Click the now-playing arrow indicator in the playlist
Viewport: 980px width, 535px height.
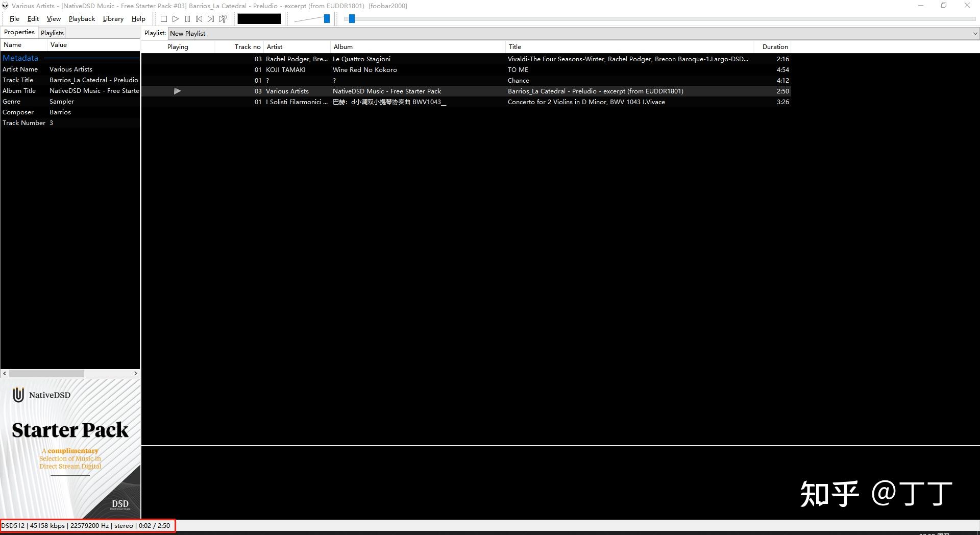click(x=177, y=91)
